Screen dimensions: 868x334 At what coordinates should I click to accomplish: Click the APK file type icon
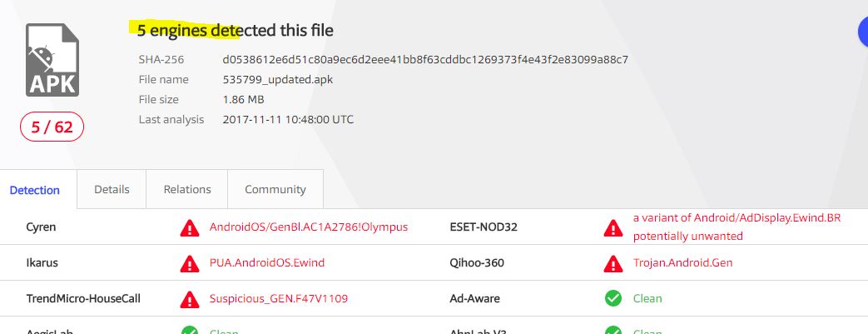point(52,60)
